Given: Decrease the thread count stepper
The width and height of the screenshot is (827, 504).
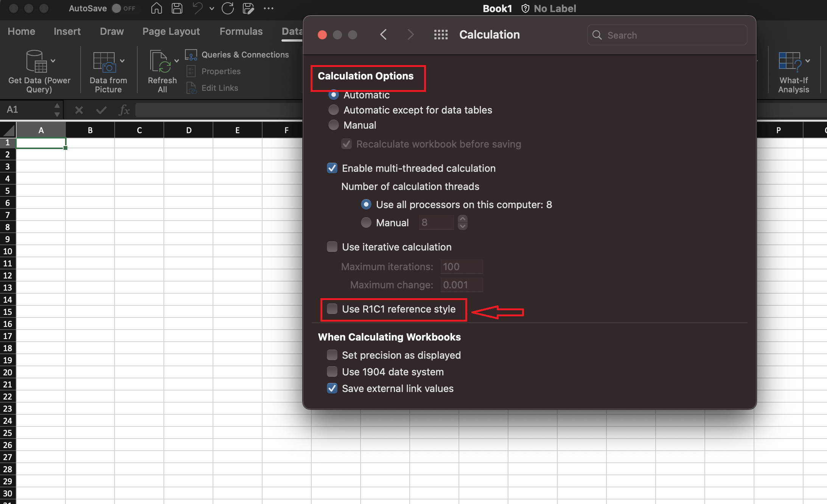Looking at the screenshot, I should (x=462, y=226).
